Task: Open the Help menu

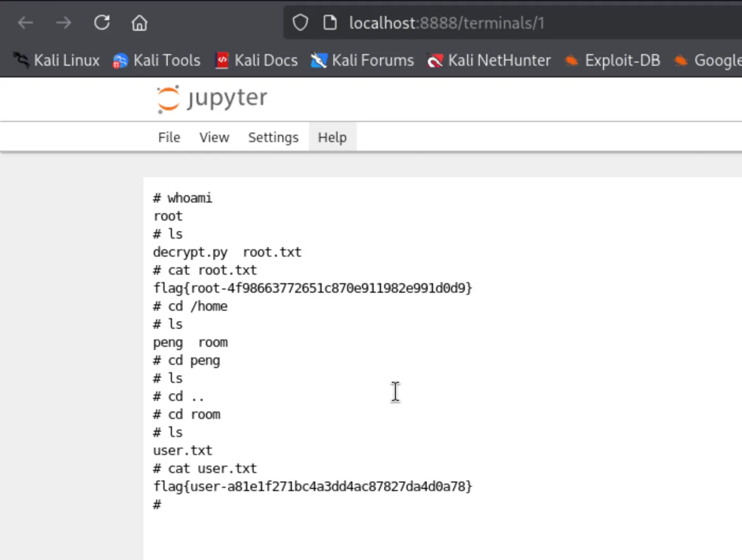Action: [332, 137]
